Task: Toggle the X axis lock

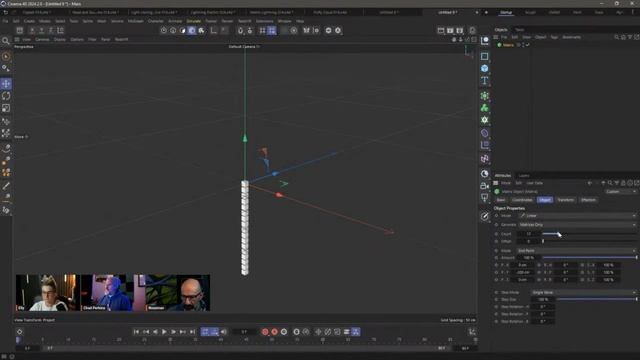Action: 32,30
